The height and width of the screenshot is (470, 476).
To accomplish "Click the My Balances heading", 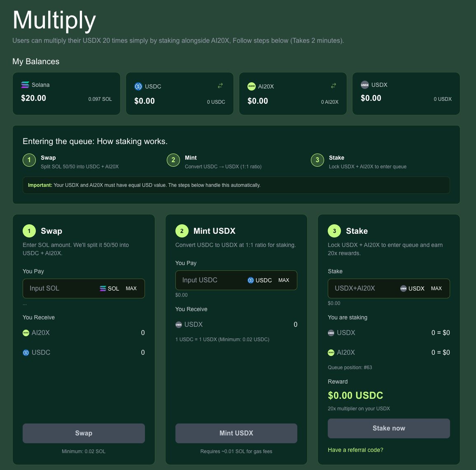I will 36,62.
